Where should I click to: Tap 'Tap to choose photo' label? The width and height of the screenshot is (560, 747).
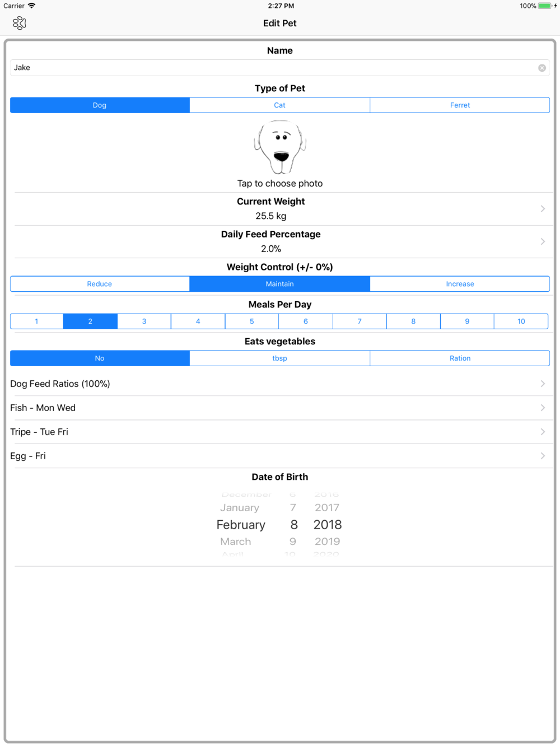click(280, 184)
